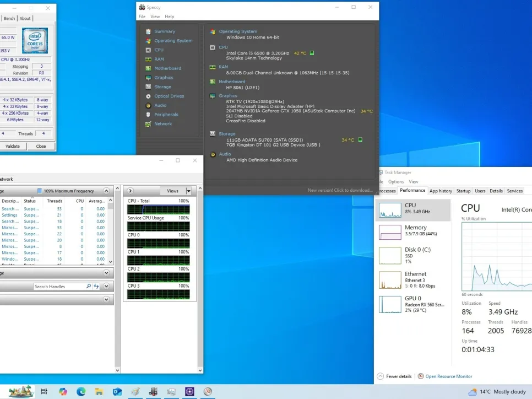Collapse the Maximum Frequency section chevron
Image resolution: width=532 pixels, height=399 pixels.
[106, 191]
